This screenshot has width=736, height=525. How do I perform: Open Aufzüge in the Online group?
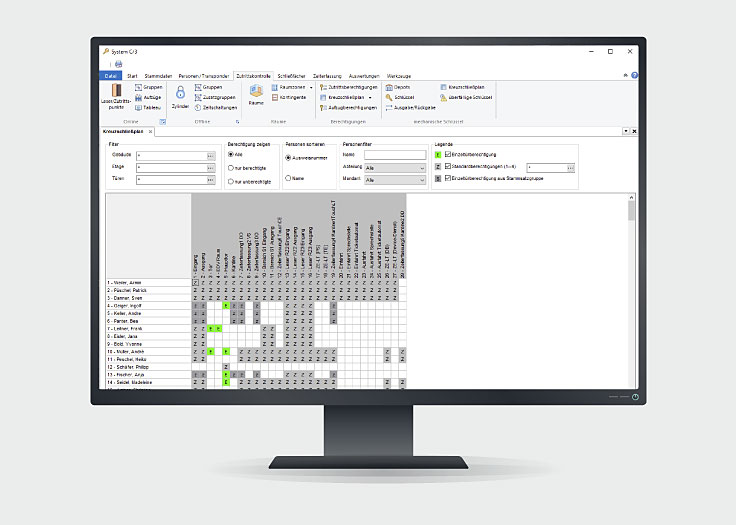(x=148, y=98)
